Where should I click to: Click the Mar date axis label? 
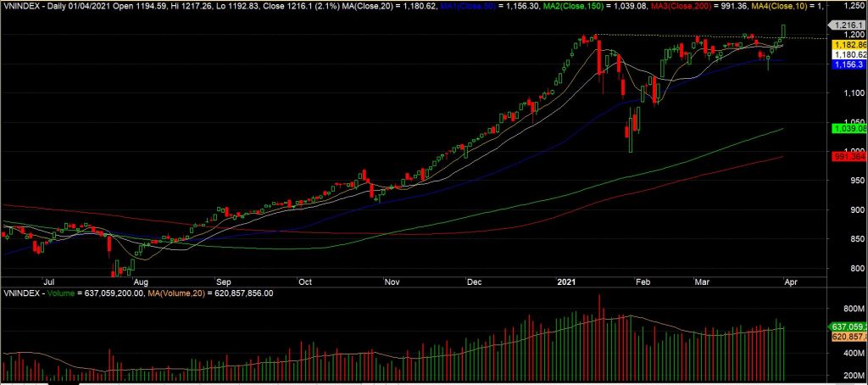703,282
